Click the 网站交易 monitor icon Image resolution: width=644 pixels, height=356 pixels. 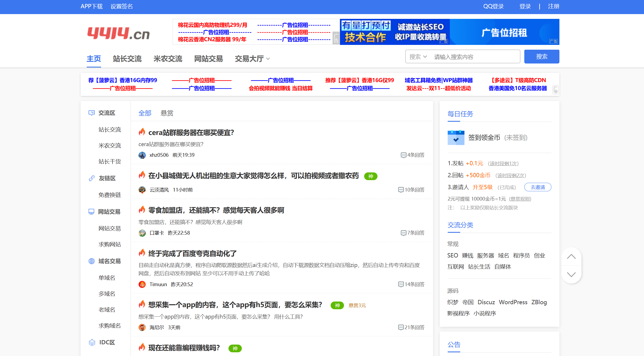92,211
